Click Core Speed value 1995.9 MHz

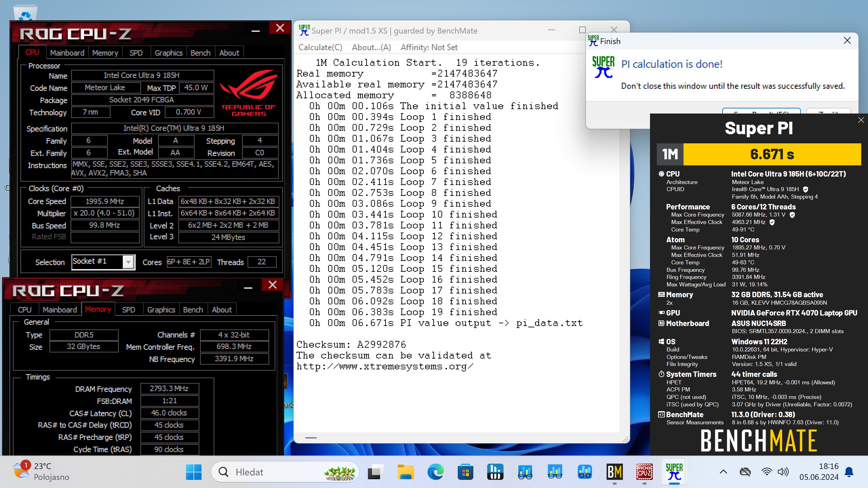pos(105,201)
